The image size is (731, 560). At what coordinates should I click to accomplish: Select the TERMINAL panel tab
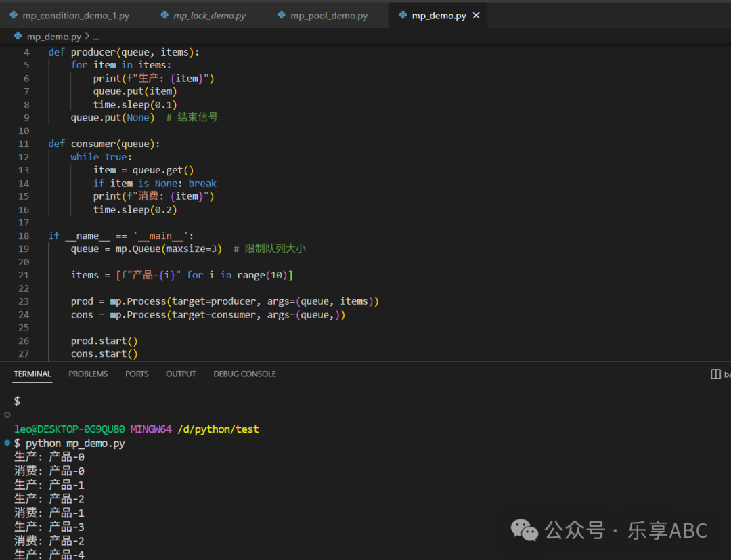coord(32,374)
